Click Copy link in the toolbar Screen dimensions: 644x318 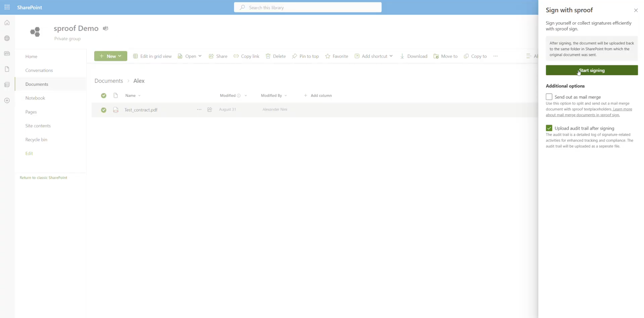[246, 56]
